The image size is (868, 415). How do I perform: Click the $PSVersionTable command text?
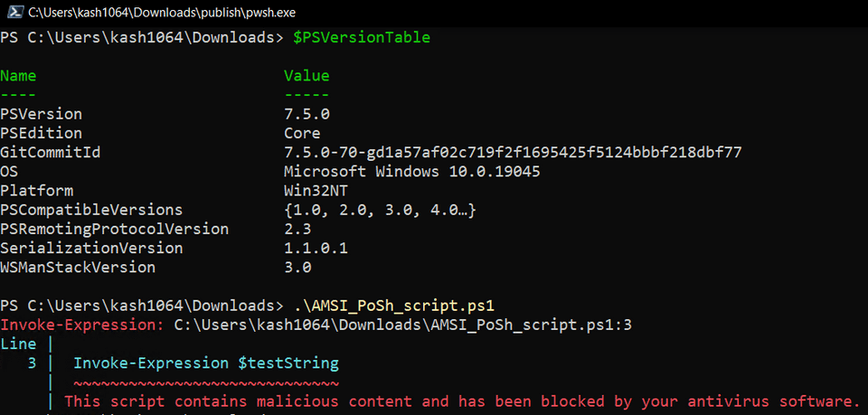[x=362, y=38]
